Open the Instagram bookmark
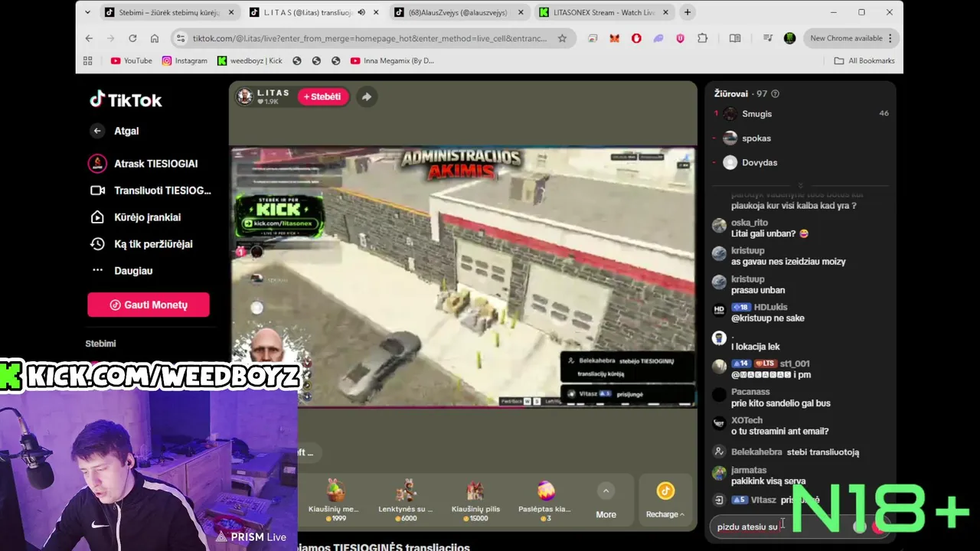The image size is (980, 551). (x=185, y=60)
